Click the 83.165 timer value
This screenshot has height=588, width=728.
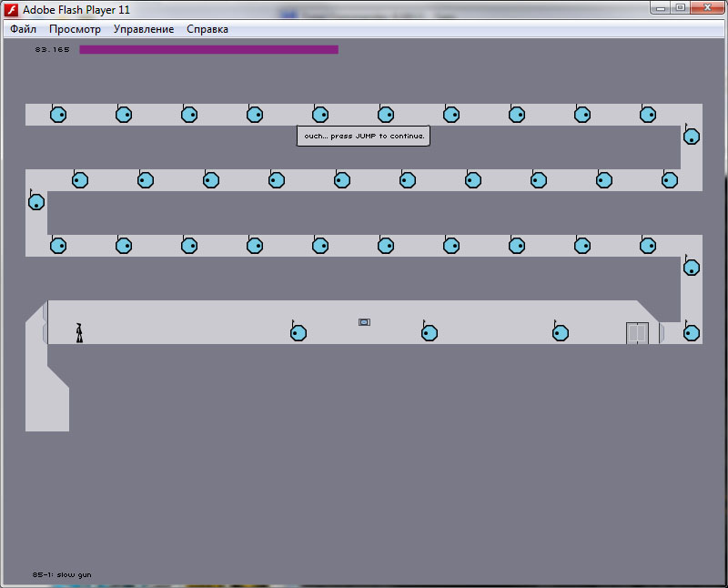pos(52,49)
